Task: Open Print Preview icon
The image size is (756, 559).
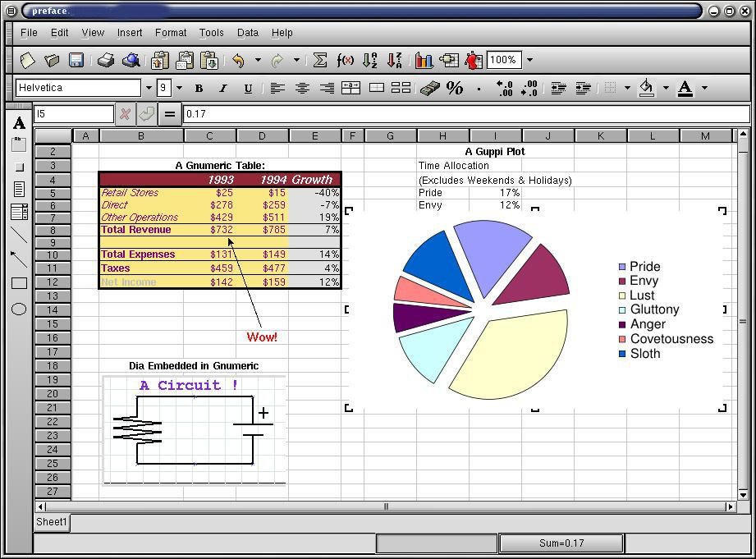Action: pyautogui.click(x=131, y=60)
